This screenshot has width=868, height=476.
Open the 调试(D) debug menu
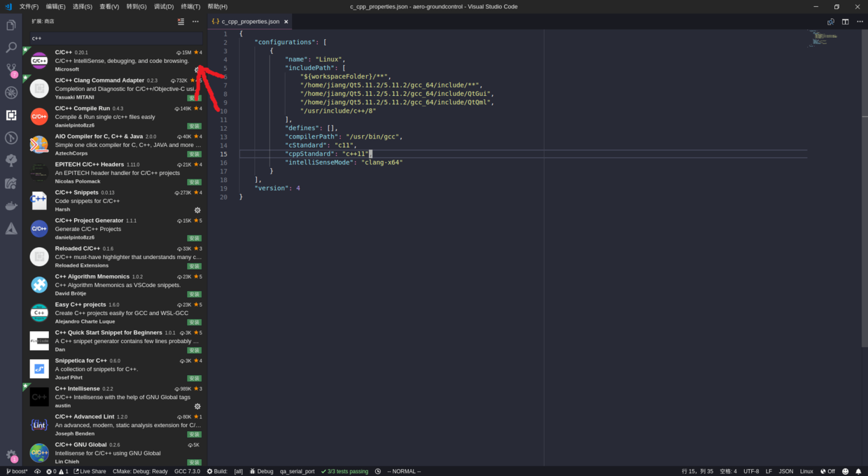point(163,6)
